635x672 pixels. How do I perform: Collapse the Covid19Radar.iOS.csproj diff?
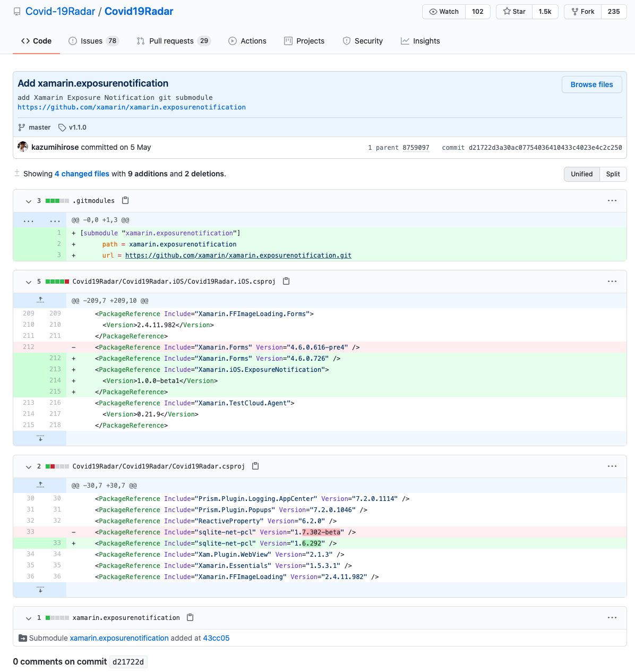pyautogui.click(x=29, y=282)
